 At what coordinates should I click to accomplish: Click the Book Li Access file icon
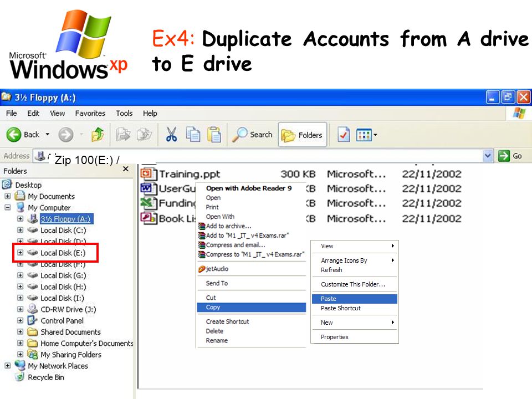[x=149, y=218]
